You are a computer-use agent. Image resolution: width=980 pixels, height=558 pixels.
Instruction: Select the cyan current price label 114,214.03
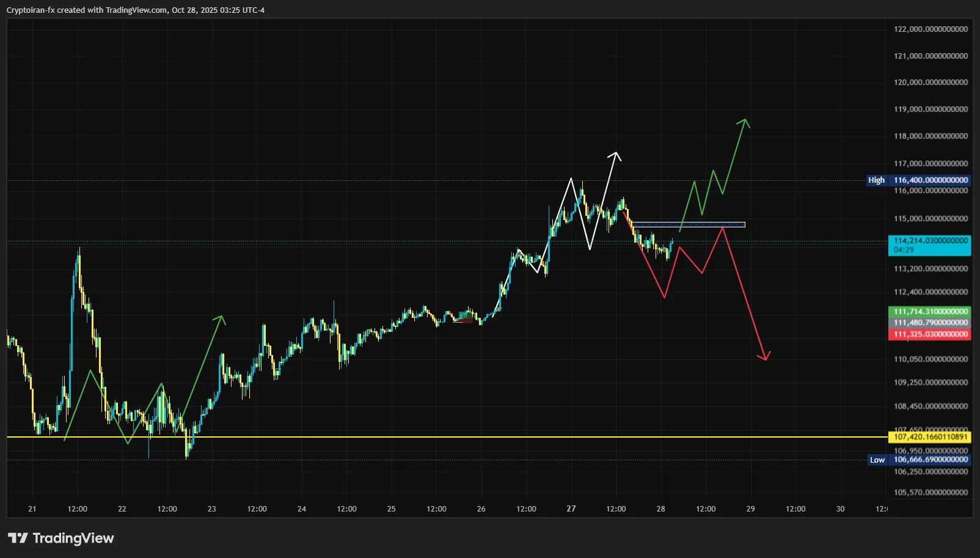(929, 245)
